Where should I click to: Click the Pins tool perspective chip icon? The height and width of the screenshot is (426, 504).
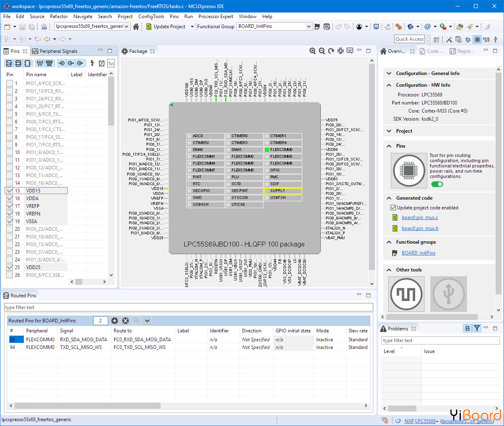477,39
